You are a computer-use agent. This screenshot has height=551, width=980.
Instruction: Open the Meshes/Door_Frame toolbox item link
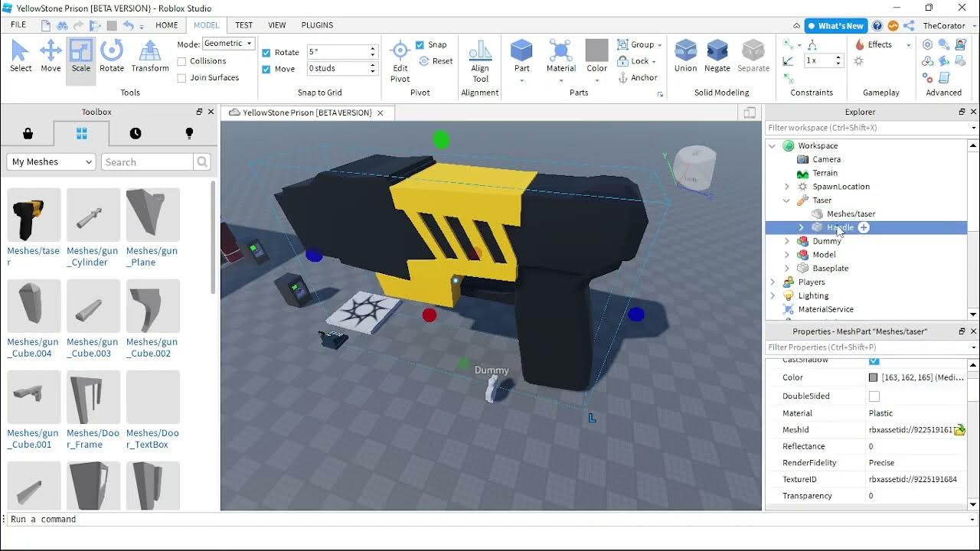pyautogui.click(x=92, y=439)
